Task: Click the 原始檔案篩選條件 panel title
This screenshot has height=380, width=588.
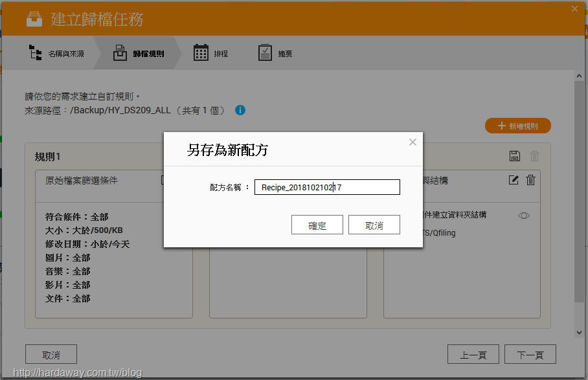Action: [x=82, y=181]
